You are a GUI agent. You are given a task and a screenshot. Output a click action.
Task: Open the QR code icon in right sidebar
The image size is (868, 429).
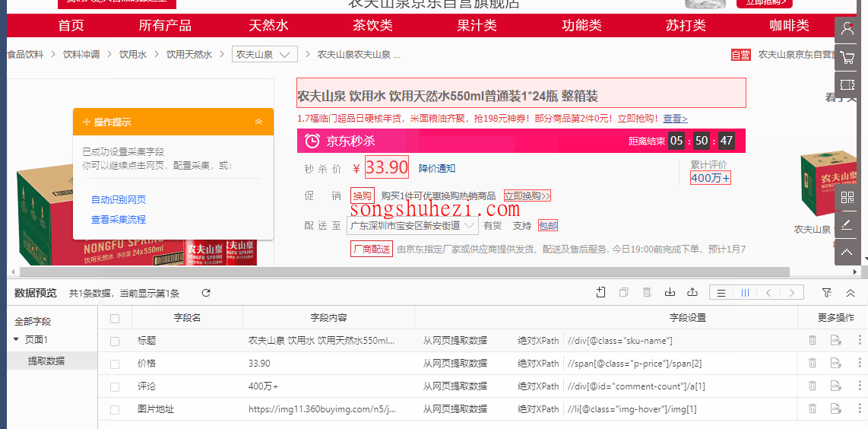[847, 197]
